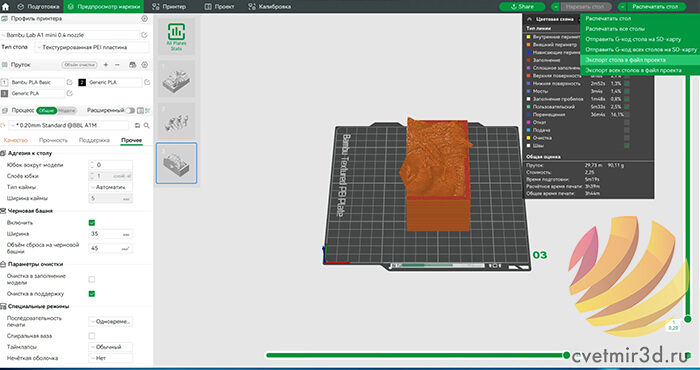Click filament 2 black color swatch
This screenshot has width=700, height=370.
[82, 82]
